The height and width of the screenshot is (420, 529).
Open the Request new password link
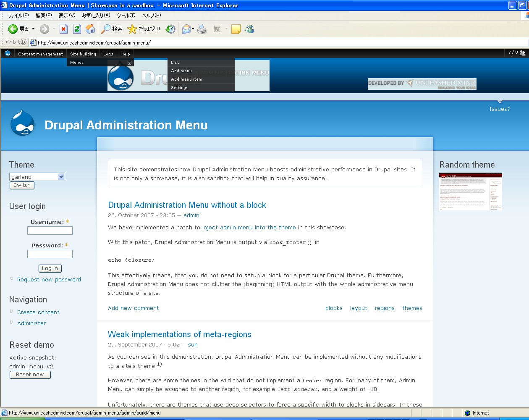(49, 280)
